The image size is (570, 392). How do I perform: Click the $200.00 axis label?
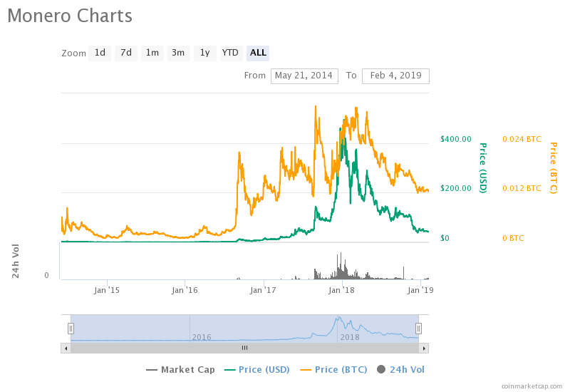click(456, 188)
